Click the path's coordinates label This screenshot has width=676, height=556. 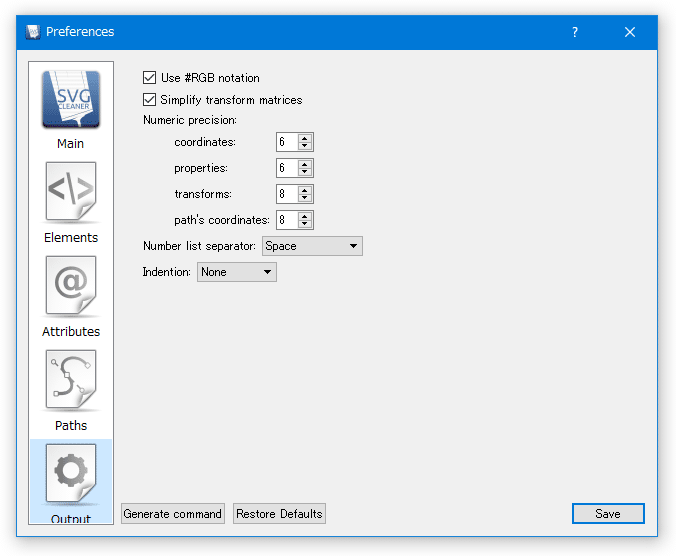(222, 220)
